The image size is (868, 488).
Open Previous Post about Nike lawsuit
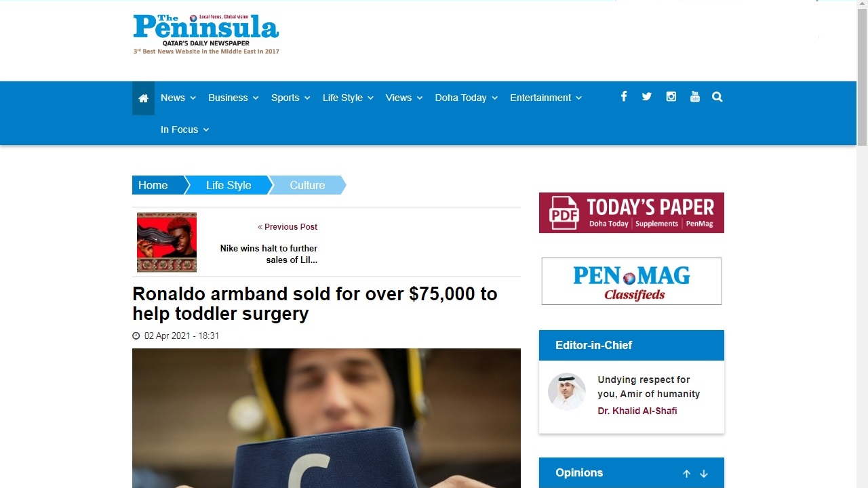(x=269, y=254)
